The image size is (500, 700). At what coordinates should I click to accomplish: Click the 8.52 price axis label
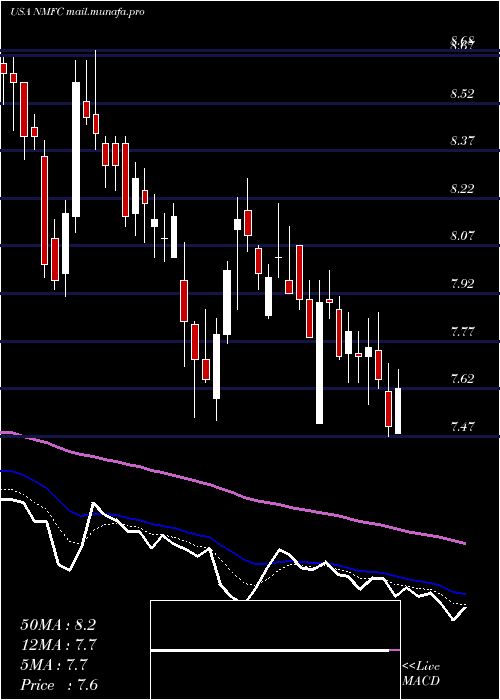pyautogui.click(x=462, y=94)
